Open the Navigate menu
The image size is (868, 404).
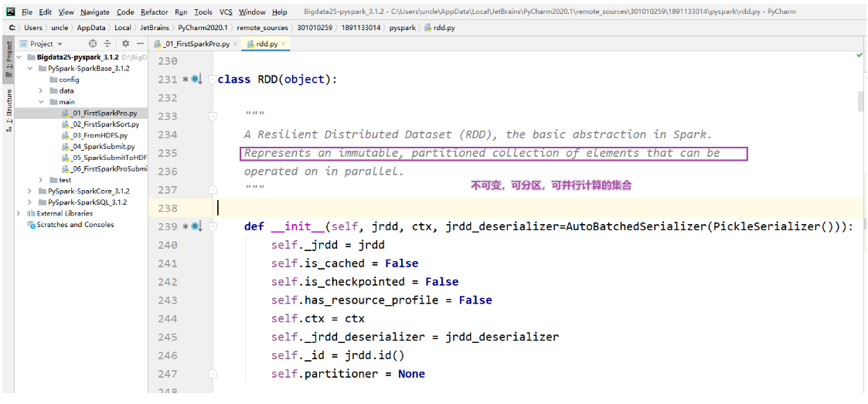click(95, 12)
